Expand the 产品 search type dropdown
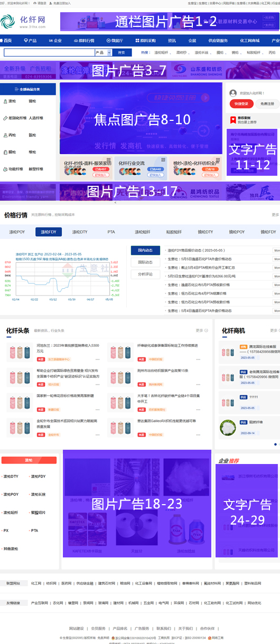The image size is (280, 644). (x=104, y=53)
